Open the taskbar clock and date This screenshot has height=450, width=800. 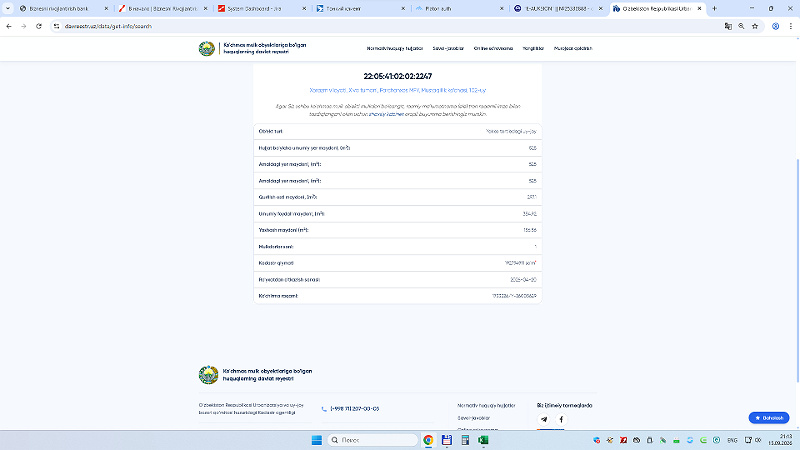point(780,440)
